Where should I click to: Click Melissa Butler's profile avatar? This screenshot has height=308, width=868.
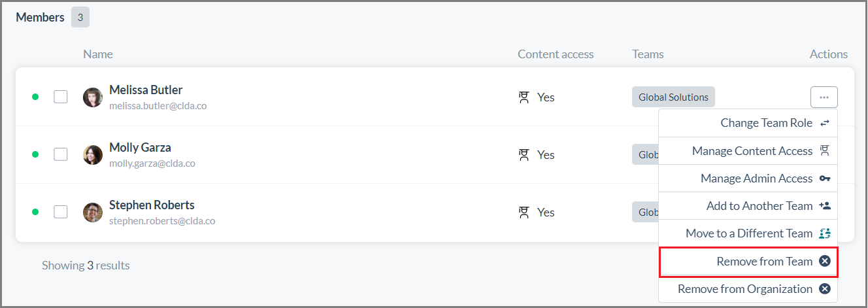[93, 97]
